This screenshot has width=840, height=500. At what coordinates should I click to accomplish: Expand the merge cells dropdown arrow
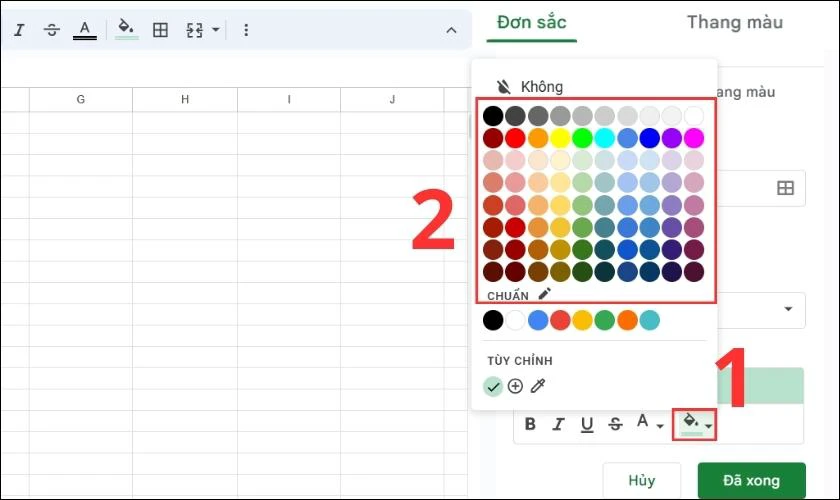tap(215, 29)
